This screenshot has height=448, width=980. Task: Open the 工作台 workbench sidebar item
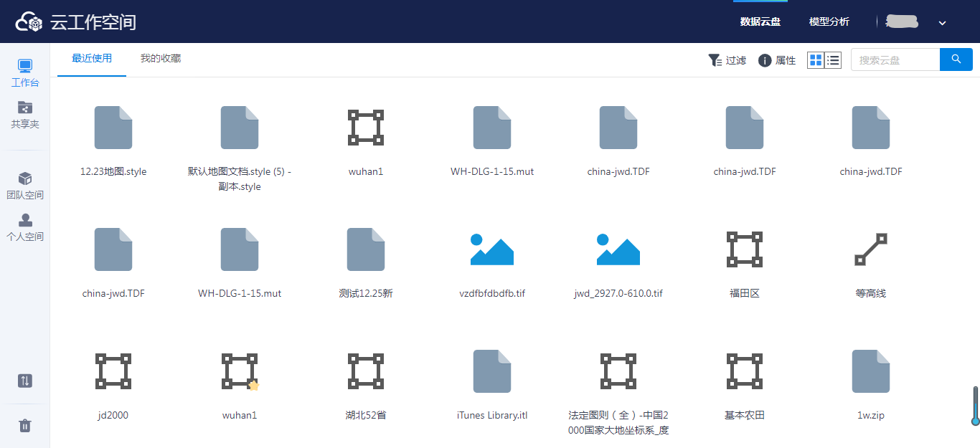coord(25,74)
